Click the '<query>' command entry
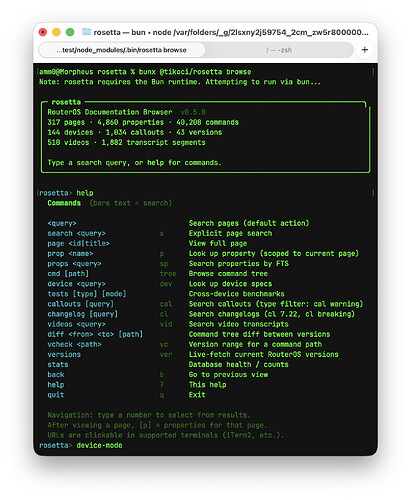 [x=62, y=223]
